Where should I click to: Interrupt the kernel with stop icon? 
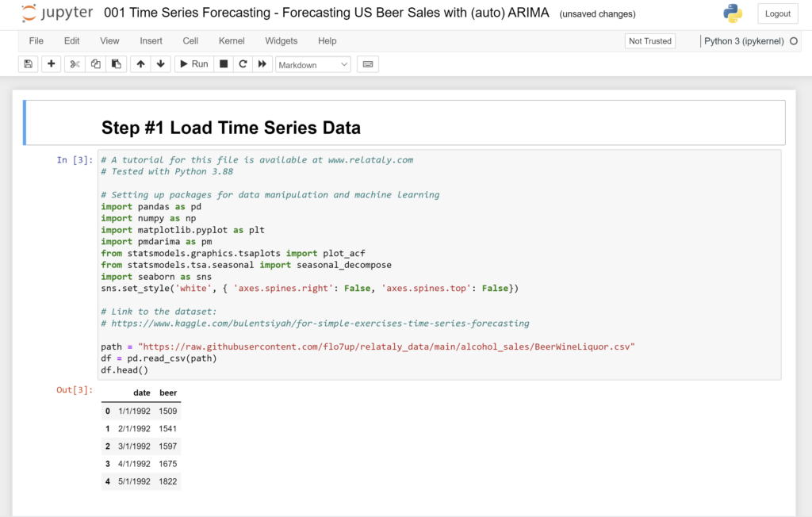pyautogui.click(x=224, y=64)
